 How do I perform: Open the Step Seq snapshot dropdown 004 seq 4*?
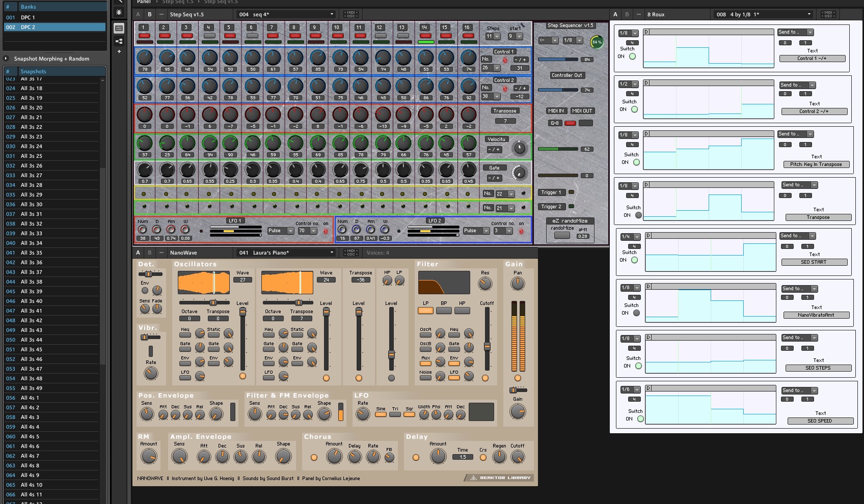tap(287, 14)
